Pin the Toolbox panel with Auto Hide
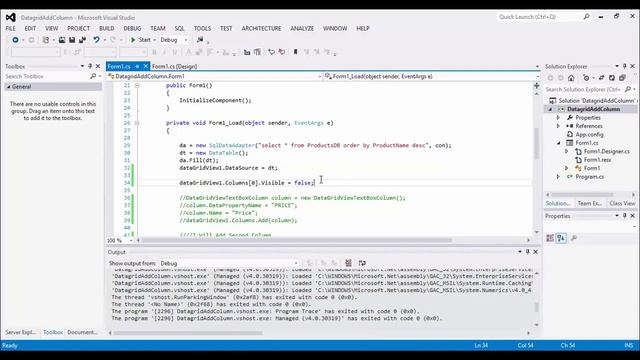 90,66
